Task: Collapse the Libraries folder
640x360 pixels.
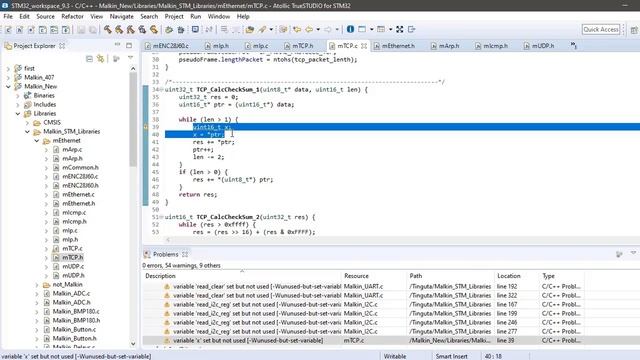Action: 18,113
